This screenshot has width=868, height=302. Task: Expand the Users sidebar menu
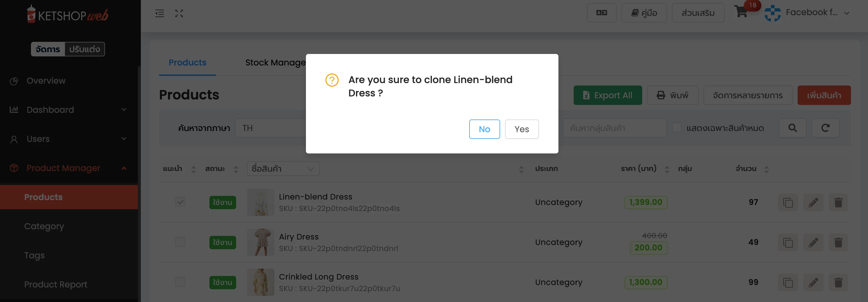(69, 139)
